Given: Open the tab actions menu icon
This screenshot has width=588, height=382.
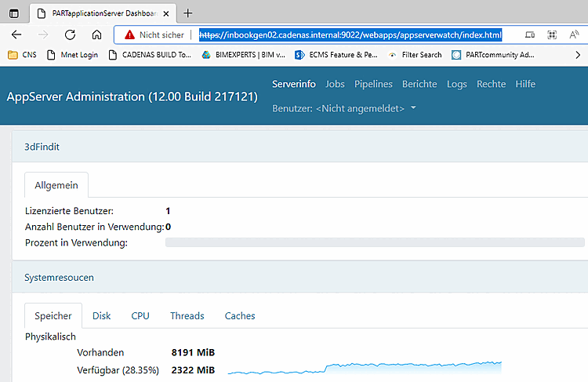Looking at the screenshot, I should [14, 13].
